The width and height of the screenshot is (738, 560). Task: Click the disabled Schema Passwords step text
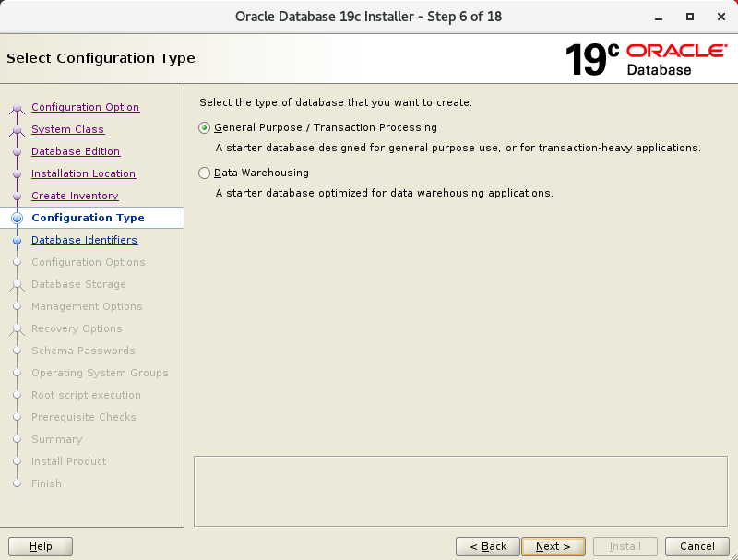83,351
